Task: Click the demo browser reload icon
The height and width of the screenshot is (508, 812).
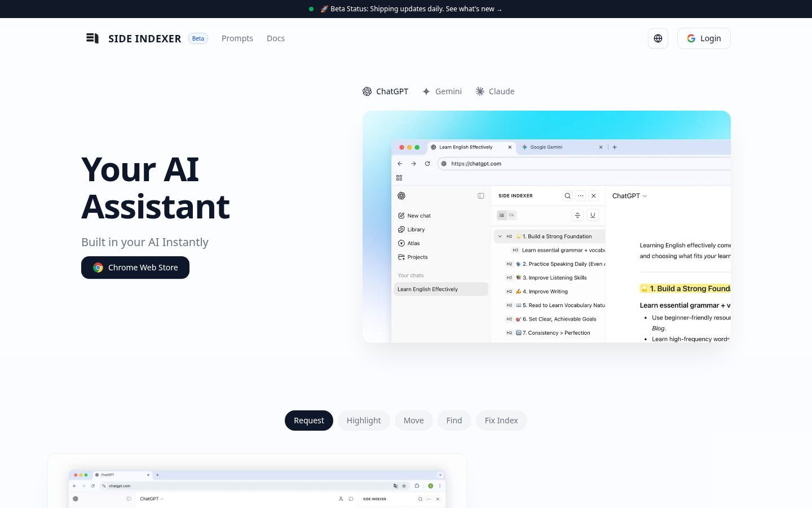Action: point(427,164)
